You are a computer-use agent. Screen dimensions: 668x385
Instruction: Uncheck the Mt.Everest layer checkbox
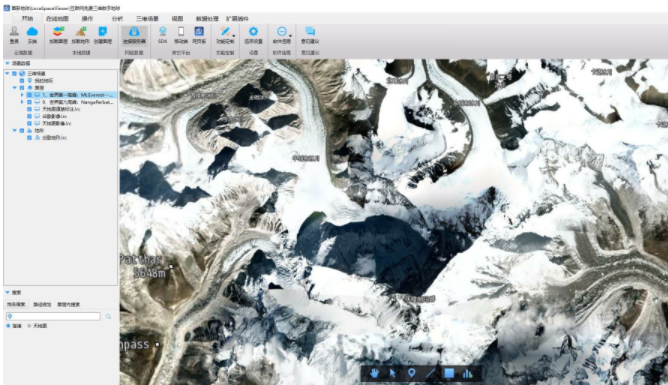[29, 95]
